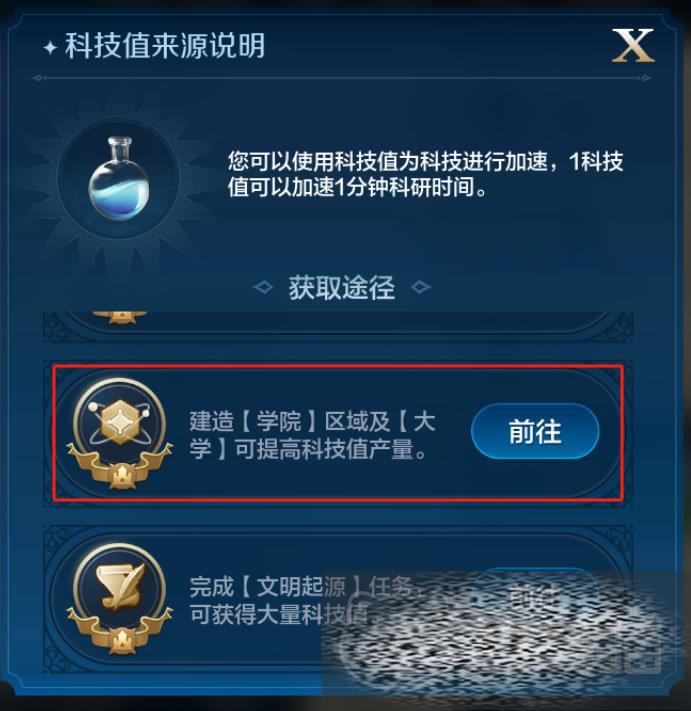Click the blue science flask icon

tap(119, 179)
